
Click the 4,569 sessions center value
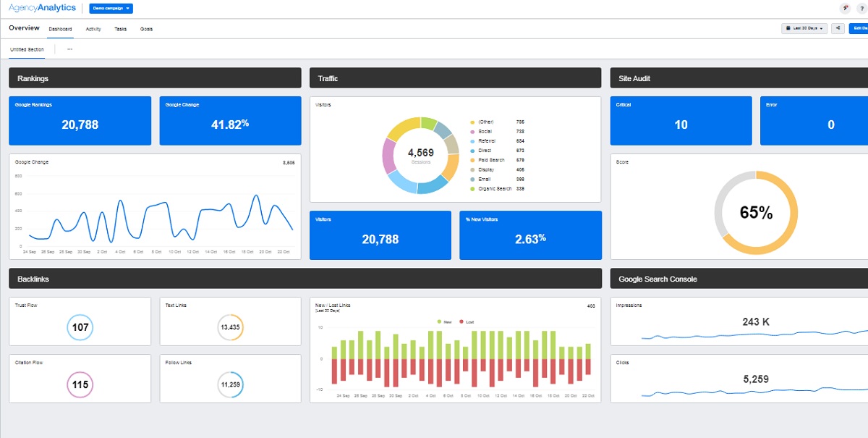pos(420,153)
